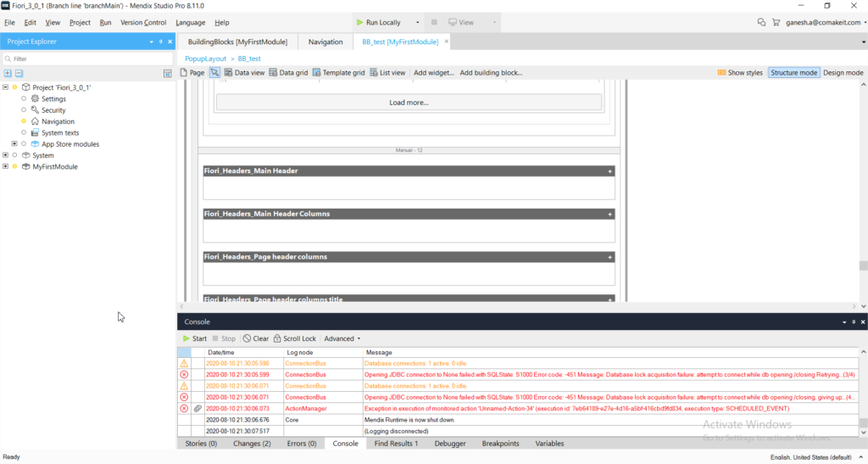This screenshot has width=868, height=464.
Task: Select System texts in Project Explorer
Action: click(60, 133)
